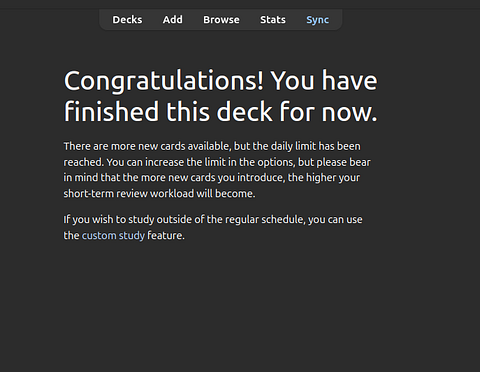Viewport: 480px width, 372px height.
Task: Click 'finished this deck for now' line
Action: tap(220, 112)
